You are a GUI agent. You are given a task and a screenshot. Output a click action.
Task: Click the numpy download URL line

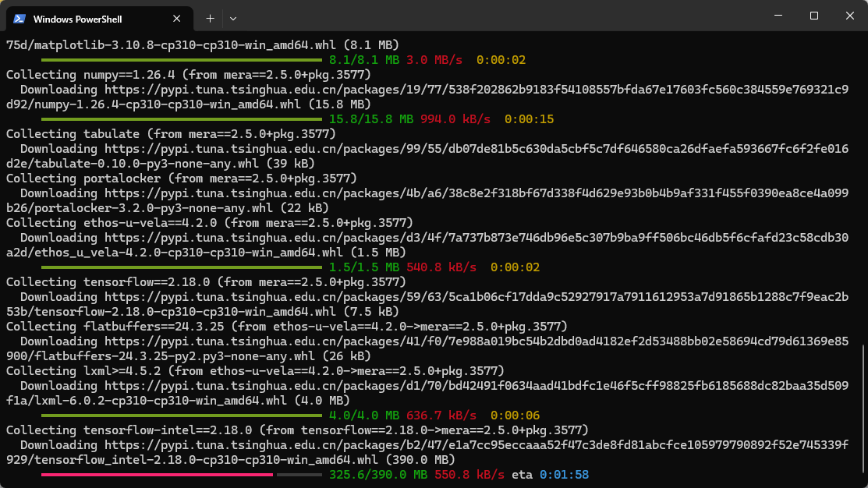coord(434,90)
